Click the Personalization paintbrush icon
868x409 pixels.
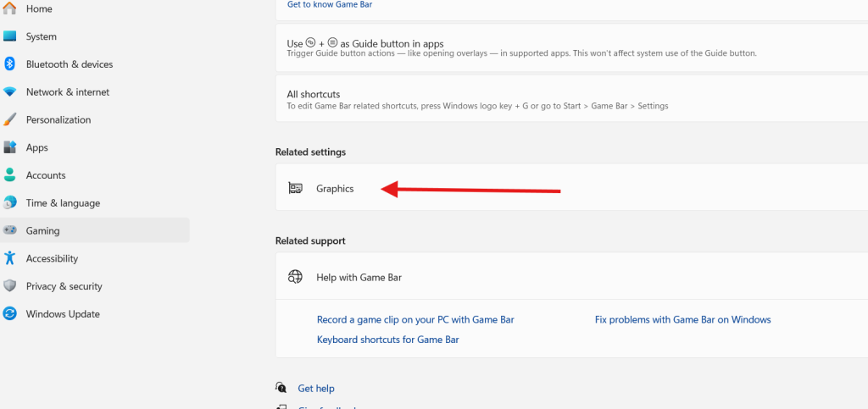10,119
